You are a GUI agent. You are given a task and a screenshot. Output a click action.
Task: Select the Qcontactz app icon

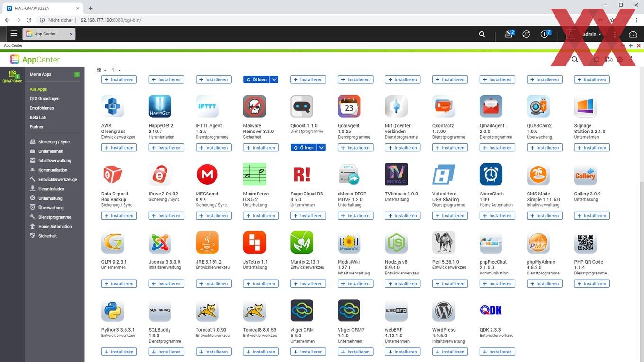pyautogui.click(x=444, y=106)
